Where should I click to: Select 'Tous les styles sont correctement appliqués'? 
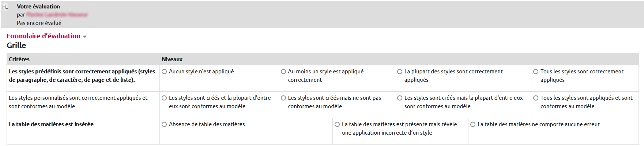point(536,72)
